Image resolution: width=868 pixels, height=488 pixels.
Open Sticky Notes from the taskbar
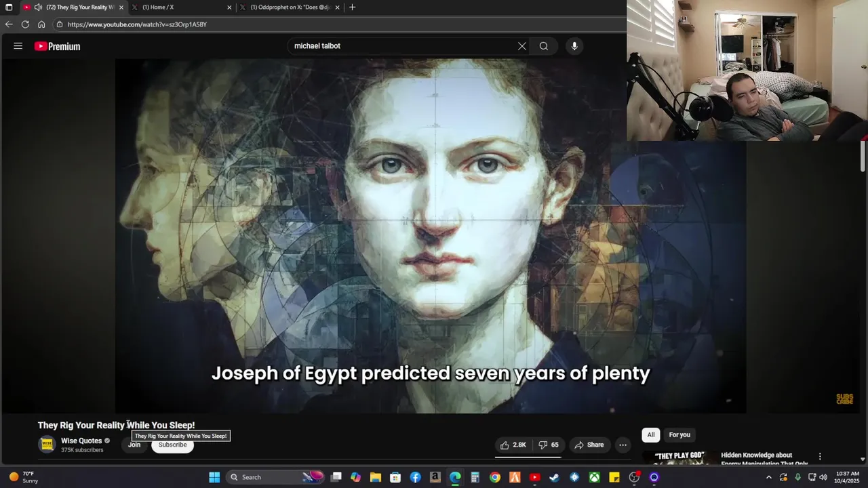pos(614,477)
